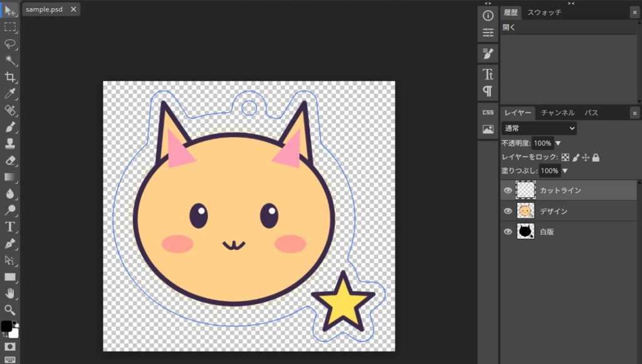Viewport: 642px width, 364px height.
Task: Open the 不透明度 slider arrow
Action: click(558, 143)
